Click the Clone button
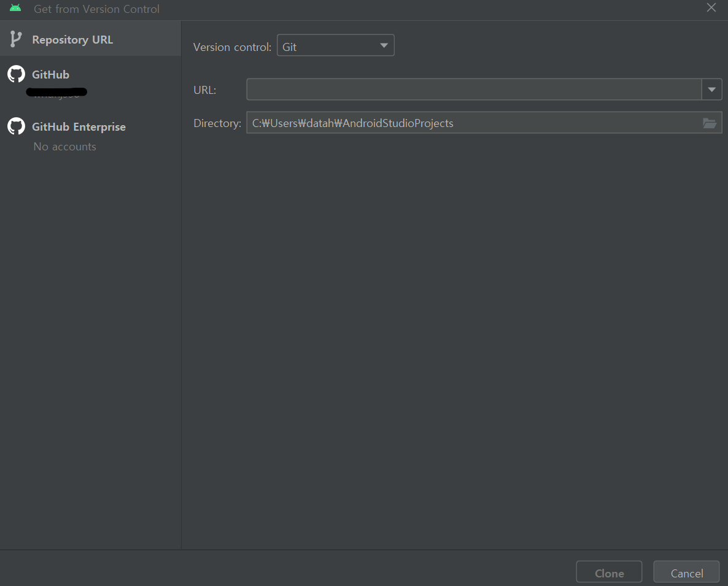Screen dimensions: 728x586 (609, 573)
